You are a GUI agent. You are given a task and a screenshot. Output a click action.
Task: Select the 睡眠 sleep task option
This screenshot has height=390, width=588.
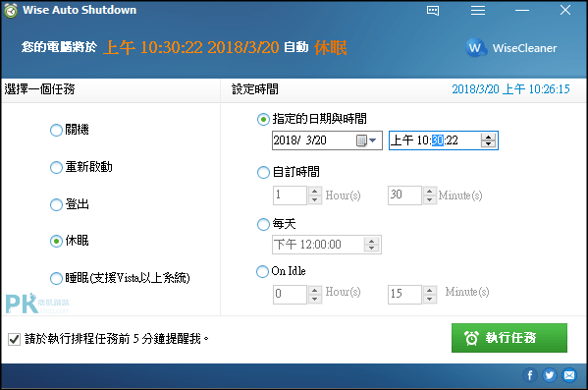[120, 278]
